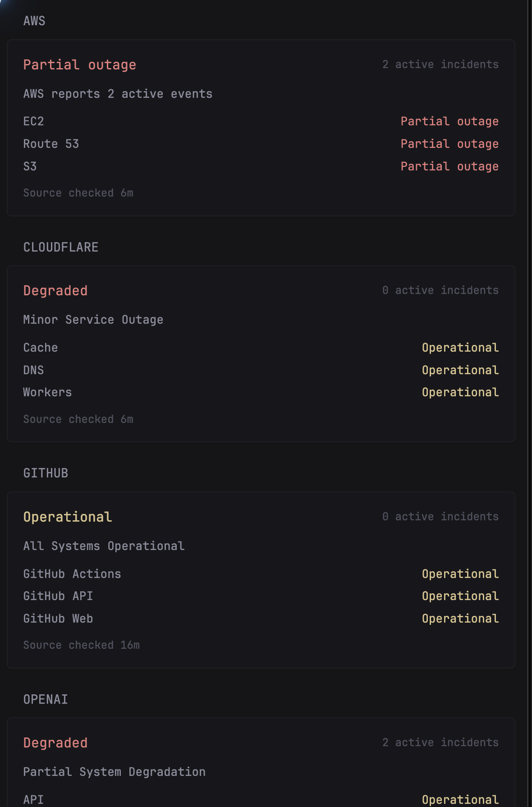Click the Cloudflare Degraded status title
Viewport: 532px width, 807px height.
tap(55, 291)
